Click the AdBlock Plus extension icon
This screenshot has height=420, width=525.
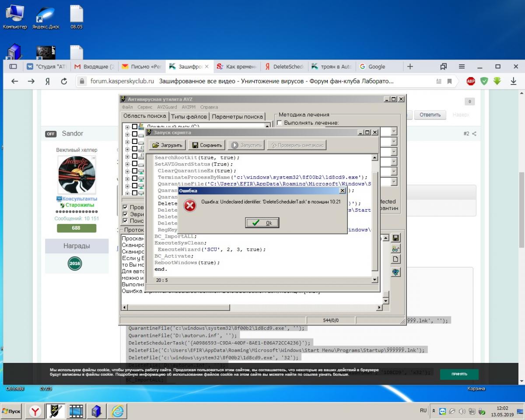click(471, 81)
